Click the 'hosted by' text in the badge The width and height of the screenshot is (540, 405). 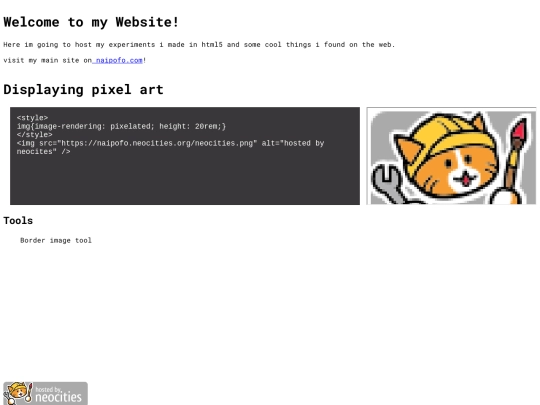48,390
